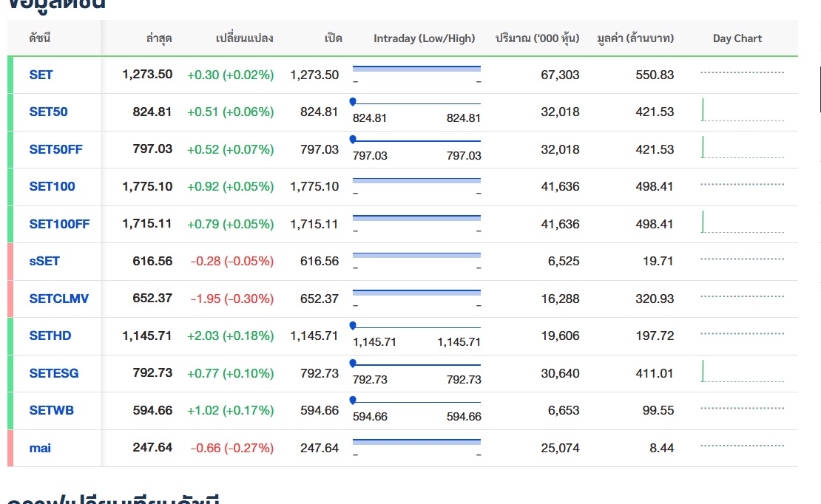Select the SET100FF index link
Screen dimensions: 821x504
point(59,224)
